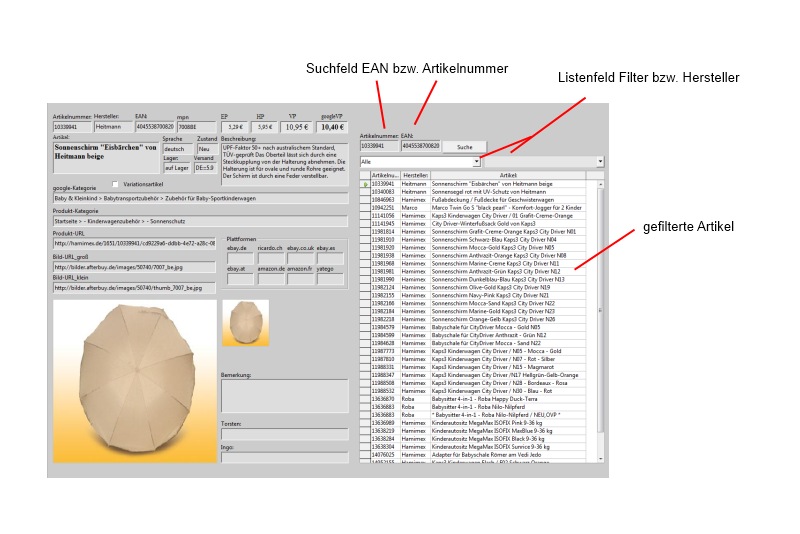
Task: Open the empty Hersteller dropdown beside Alle
Action: pyautogui.click(x=600, y=162)
